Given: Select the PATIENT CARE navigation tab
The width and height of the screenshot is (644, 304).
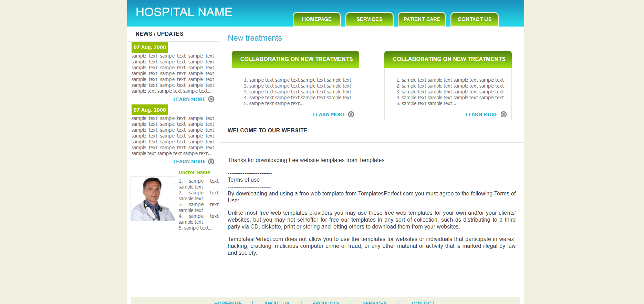Looking at the screenshot, I should (x=422, y=19).
